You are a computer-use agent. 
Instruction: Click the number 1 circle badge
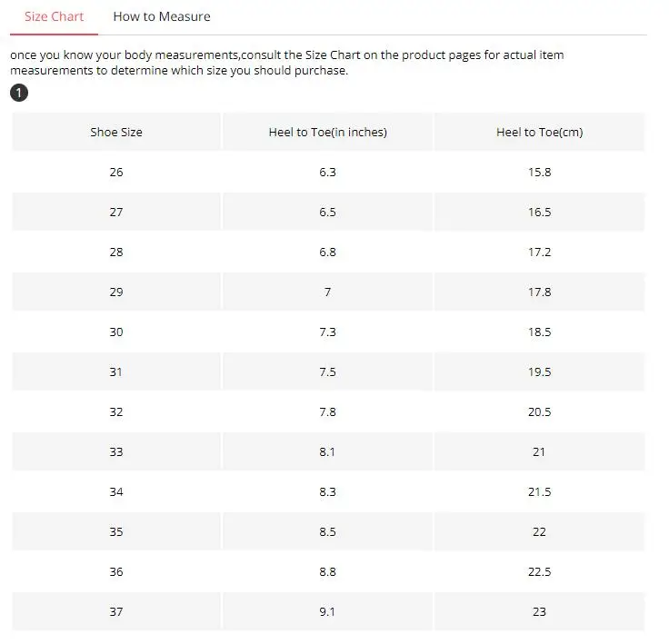pyautogui.click(x=19, y=93)
